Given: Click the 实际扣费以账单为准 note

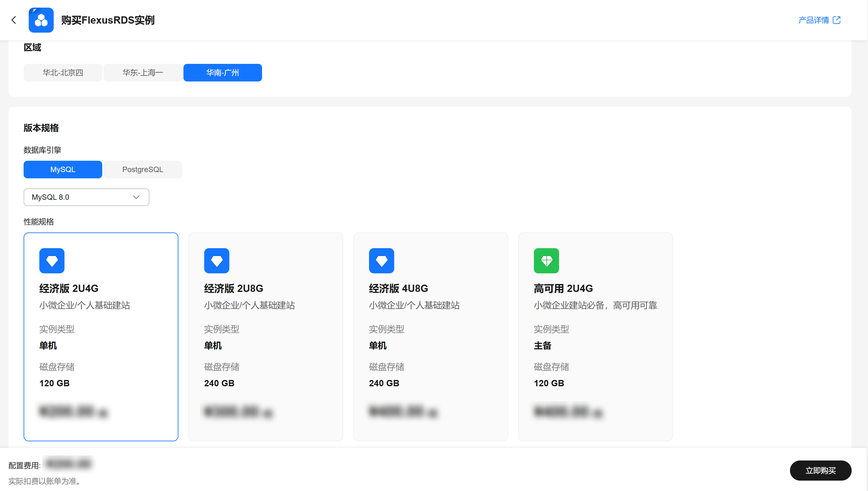Looking at the screenshot, I should 44,482.
